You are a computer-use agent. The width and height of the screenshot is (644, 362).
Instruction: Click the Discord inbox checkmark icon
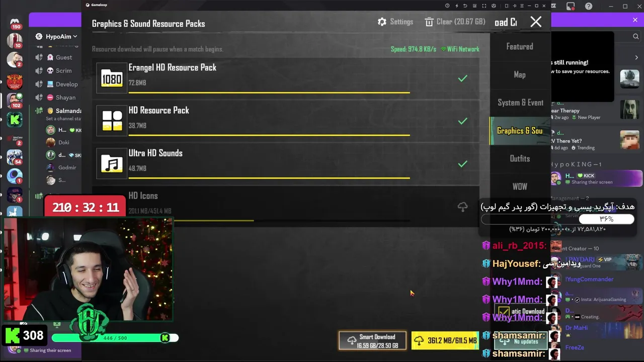pos(554,6)
